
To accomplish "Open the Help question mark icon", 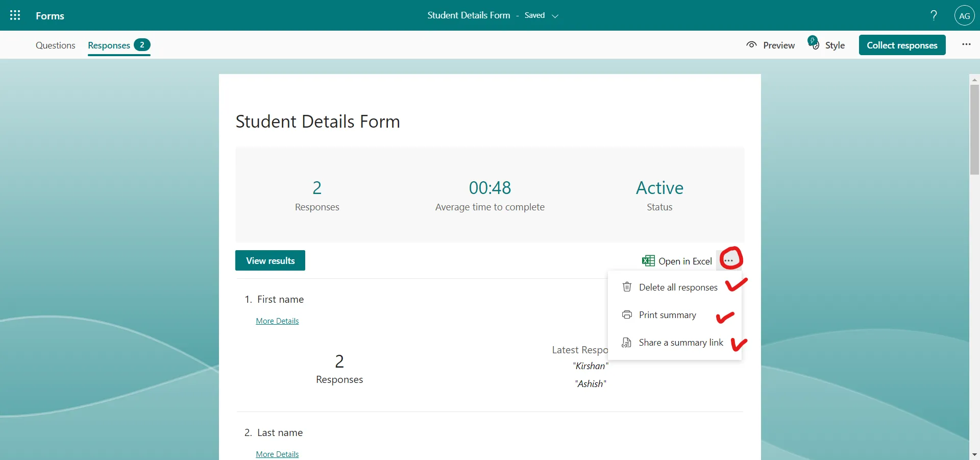I will 934,15.
